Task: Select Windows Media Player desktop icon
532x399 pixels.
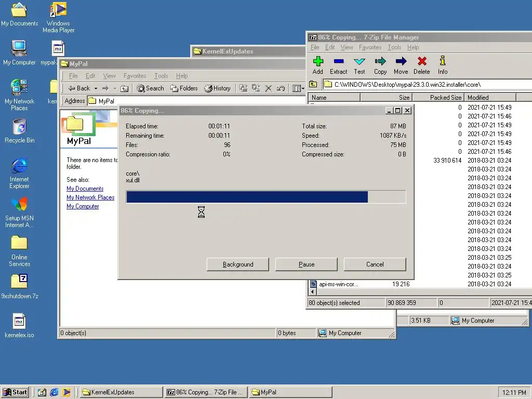Action: click(x=58, y=18)
